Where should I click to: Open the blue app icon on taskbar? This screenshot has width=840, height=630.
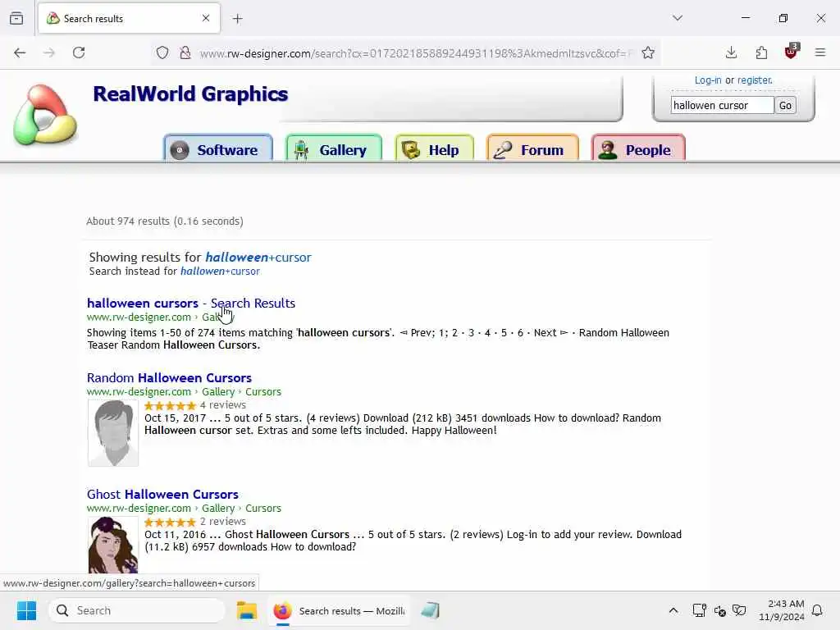[x=430, y=610]
